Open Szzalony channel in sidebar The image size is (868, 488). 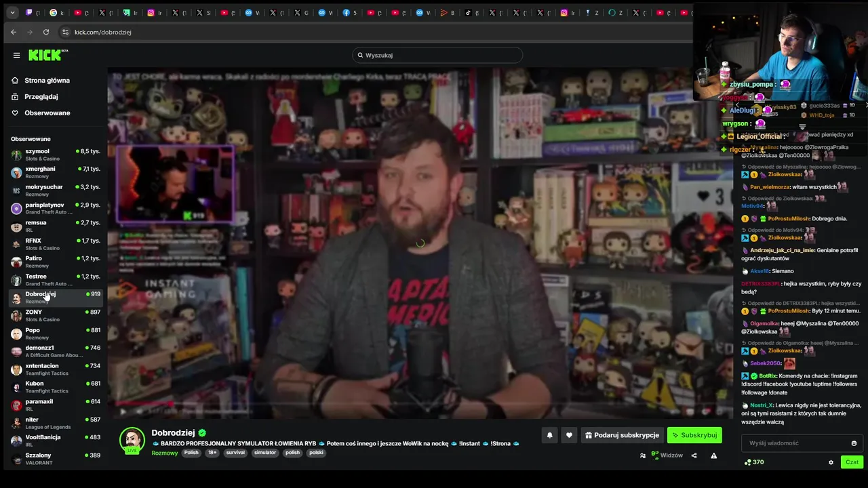pos(56,458)
